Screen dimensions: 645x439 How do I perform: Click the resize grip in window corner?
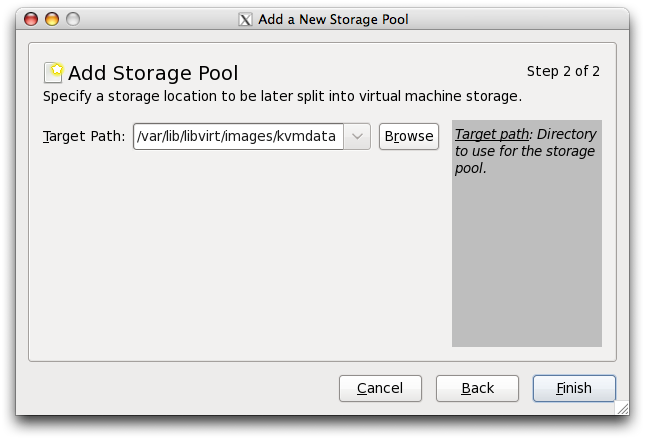[621, 407]
